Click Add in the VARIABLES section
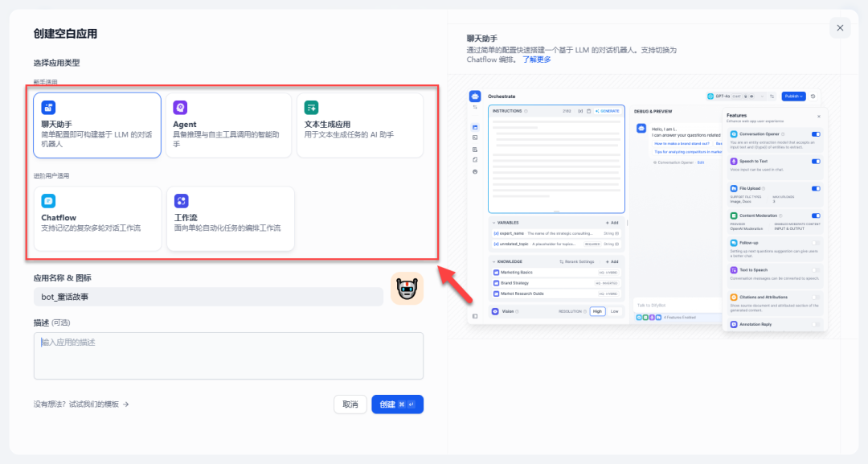 (x=612, y=223)
